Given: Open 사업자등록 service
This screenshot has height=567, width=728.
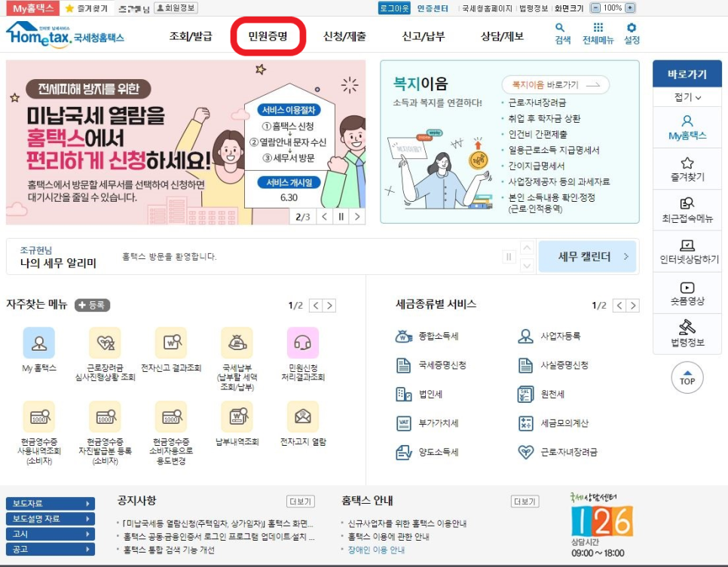Looking at the screenshot, I should click(549, 336).
